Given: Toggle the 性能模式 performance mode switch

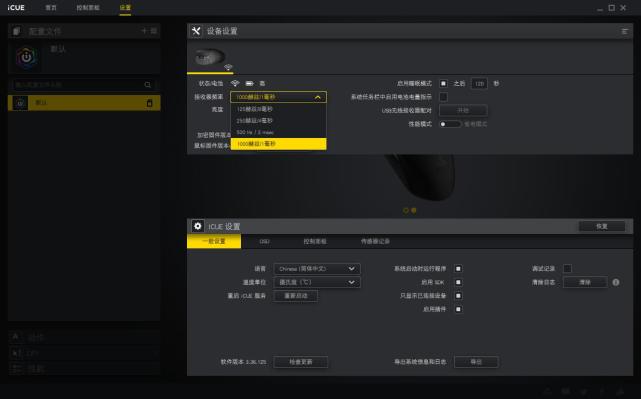Looking at the screenshot, I should coord(450,124).
